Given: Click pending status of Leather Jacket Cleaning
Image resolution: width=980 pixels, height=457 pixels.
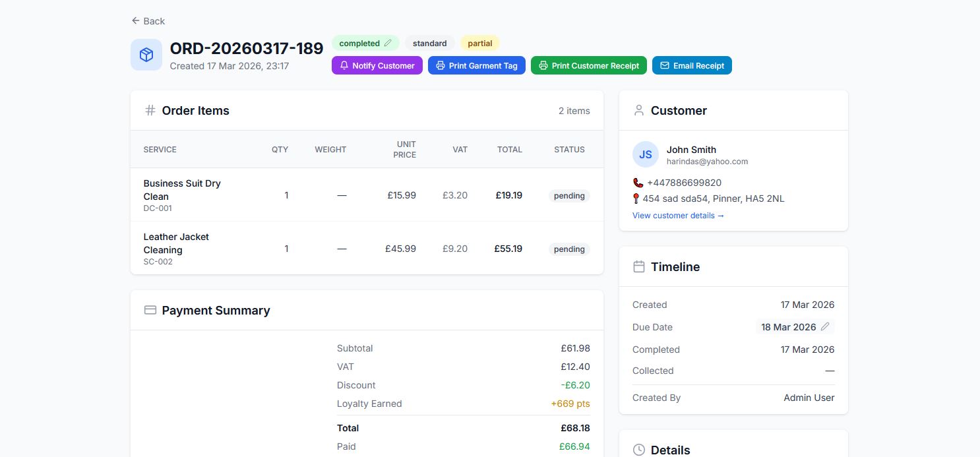Looking at the screenshot, I should coord(569,249).
